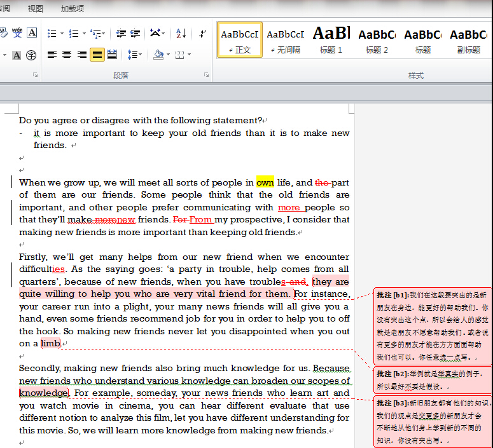Click the 段落 group label
493x448 pixels.
[x=121, y=76]
